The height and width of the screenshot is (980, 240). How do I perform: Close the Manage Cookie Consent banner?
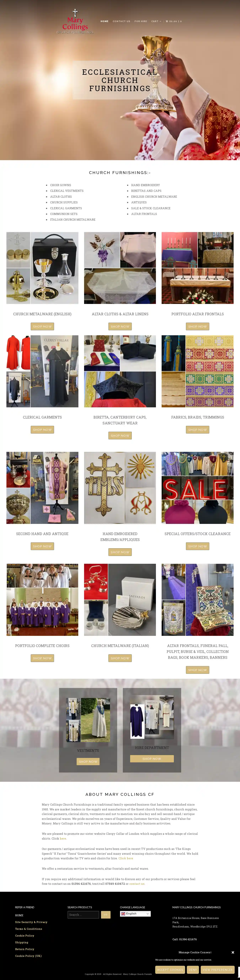point(233,952)
